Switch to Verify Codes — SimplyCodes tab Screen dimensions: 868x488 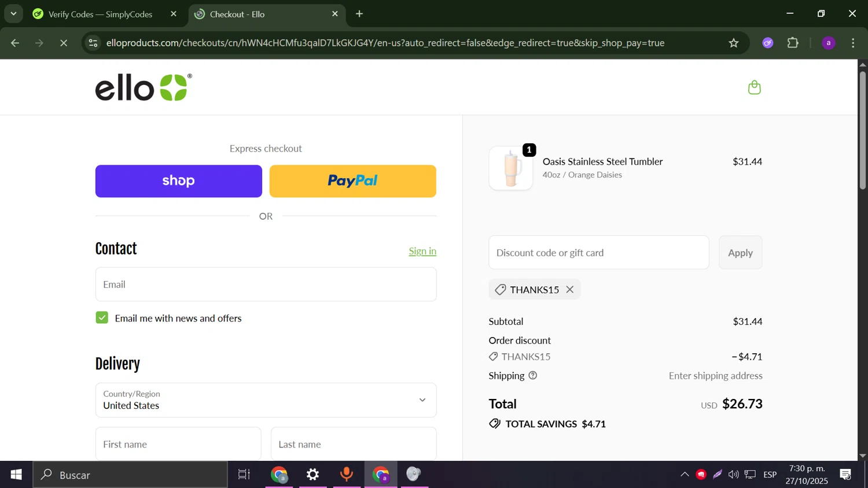[105, 14]
